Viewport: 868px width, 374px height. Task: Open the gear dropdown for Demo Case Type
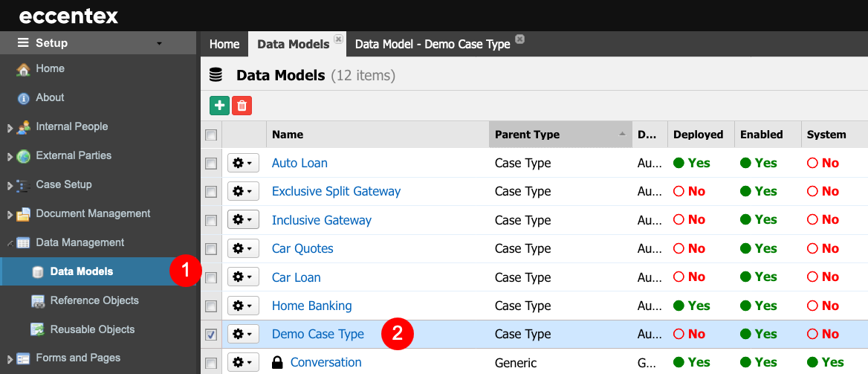coord(243,335)
